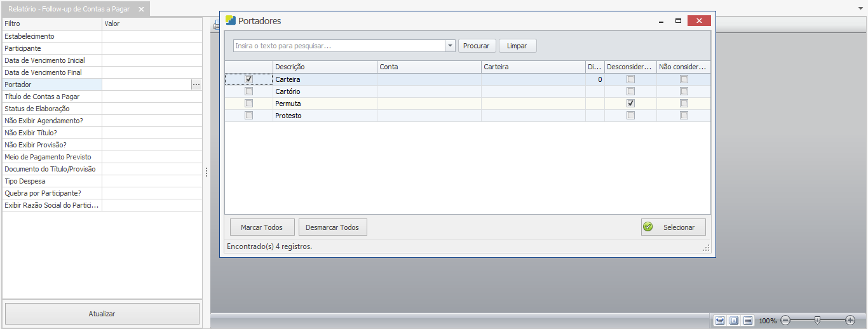Select the page width view icon
868x329 pixels.
point(720,321)
